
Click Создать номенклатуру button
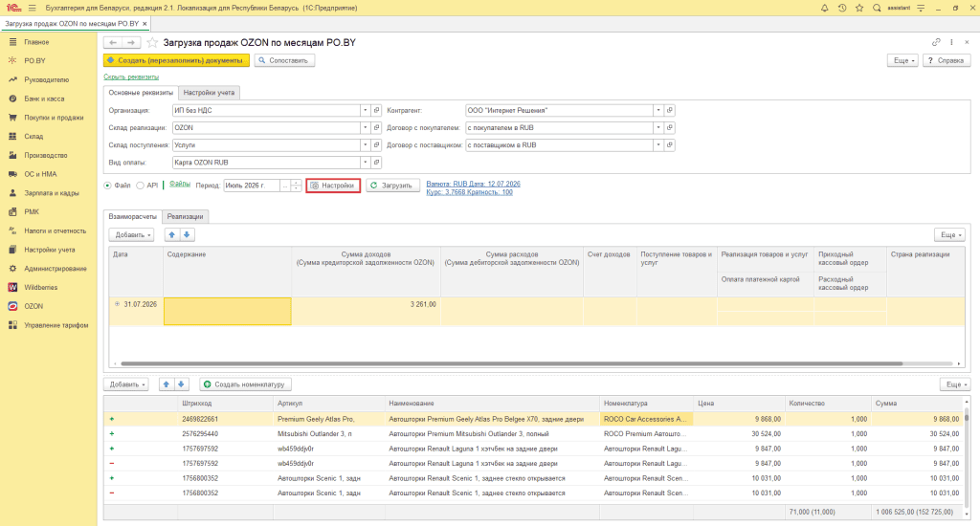point(246,384)
